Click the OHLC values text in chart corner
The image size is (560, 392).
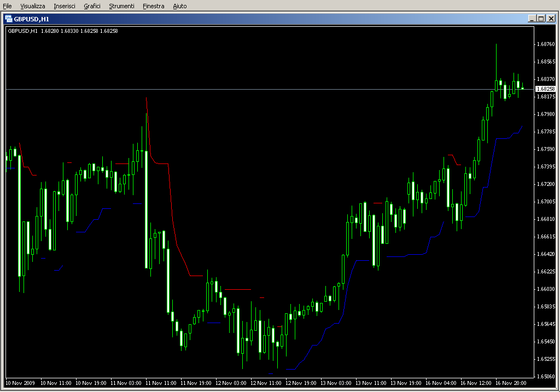click(79, 31)
